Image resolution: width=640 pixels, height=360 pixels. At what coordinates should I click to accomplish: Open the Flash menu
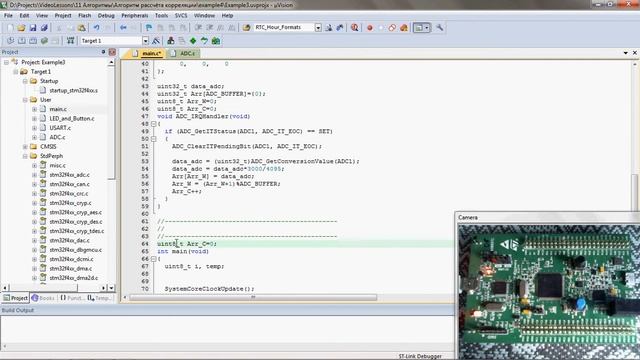[84, 16]
